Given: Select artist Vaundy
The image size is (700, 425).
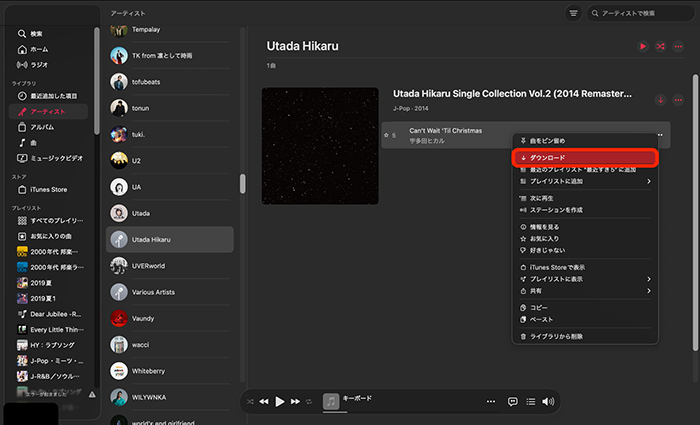Looking at the screenshot, I should [x=170, y=319].
